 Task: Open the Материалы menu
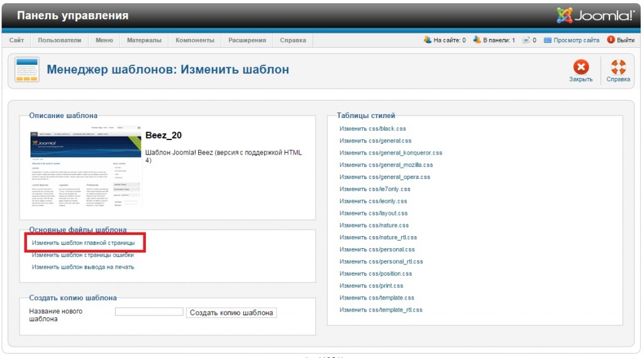[144, 40]
